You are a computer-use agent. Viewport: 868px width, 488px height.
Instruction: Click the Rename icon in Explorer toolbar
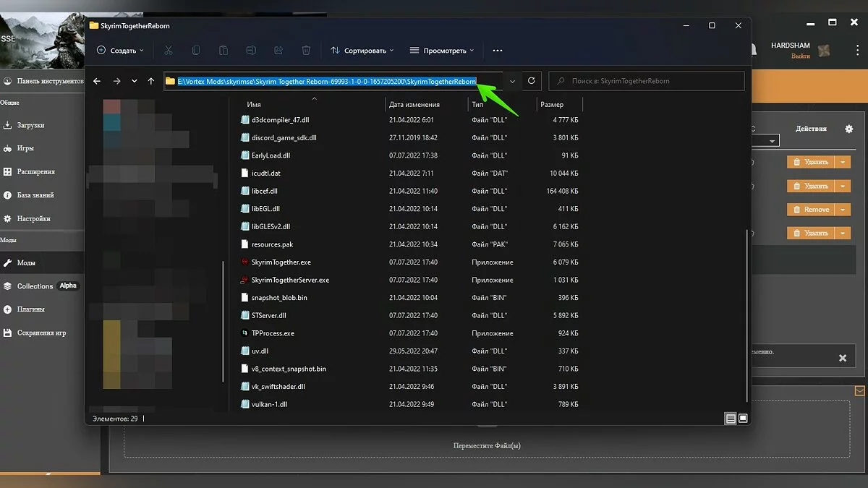point(250,51)
